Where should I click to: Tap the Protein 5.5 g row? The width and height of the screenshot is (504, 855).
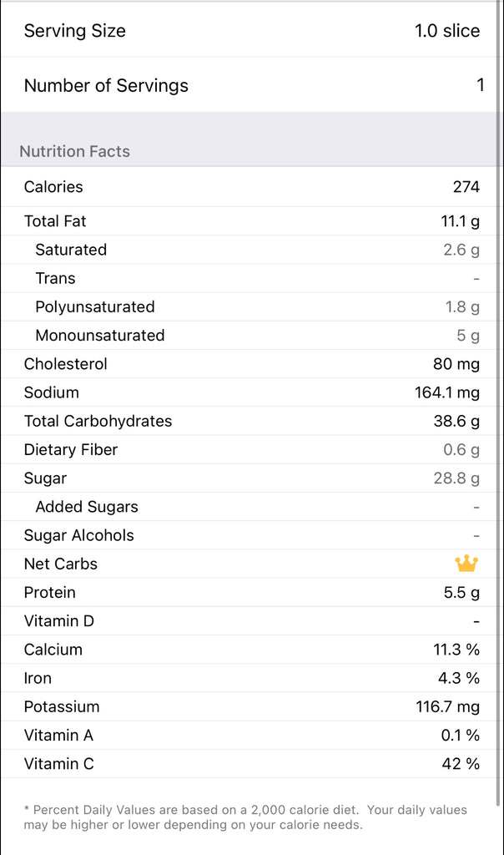point(250,593)
